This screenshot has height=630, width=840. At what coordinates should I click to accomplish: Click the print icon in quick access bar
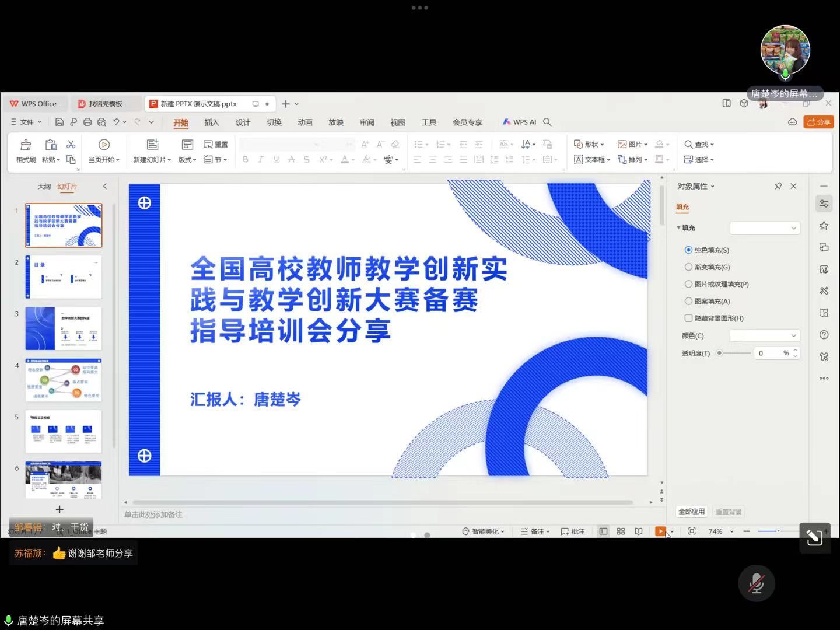(x=87, y=122)
